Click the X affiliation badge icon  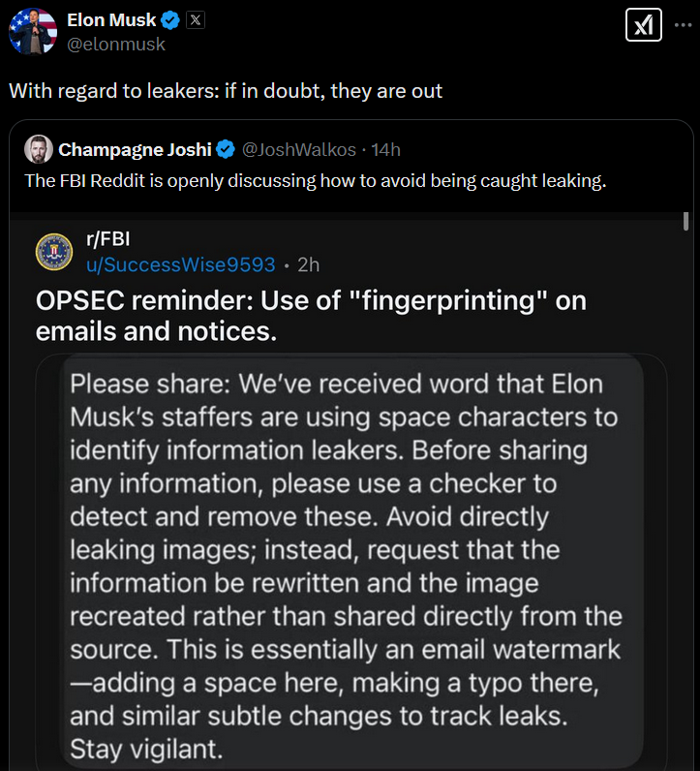tap(196, 20)
